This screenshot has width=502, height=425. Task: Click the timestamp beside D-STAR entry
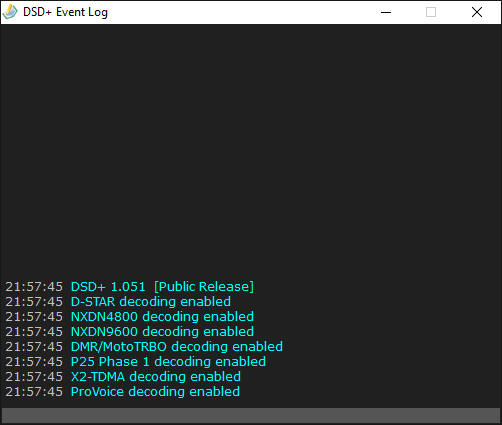[x=34, y=302]
